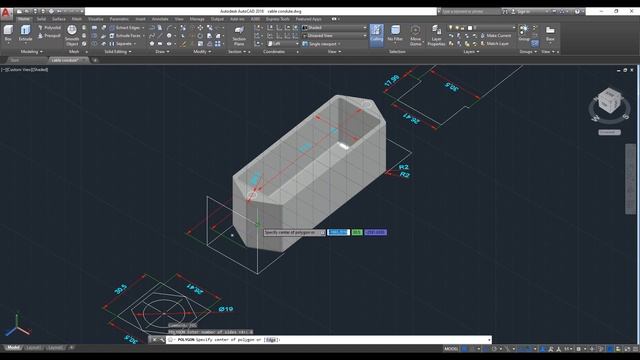Switch to the Annotate ribbon tab
Image resolution: width=640 pixels, height=360 pixels.
(x=160, y=19)
